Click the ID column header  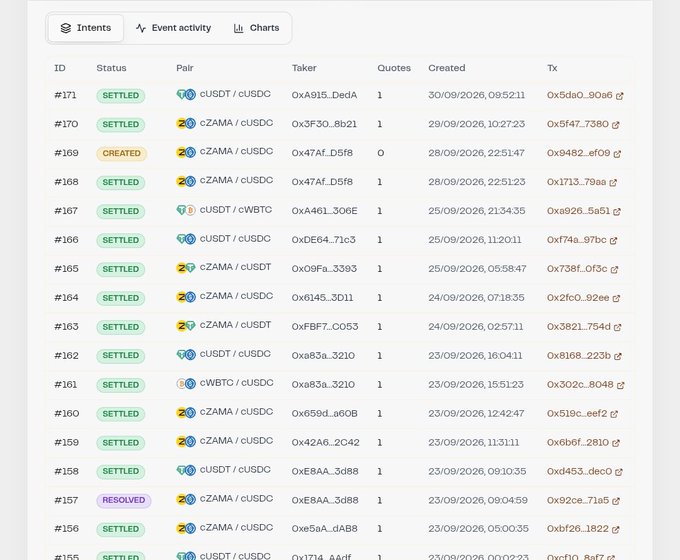coord(60,68)
